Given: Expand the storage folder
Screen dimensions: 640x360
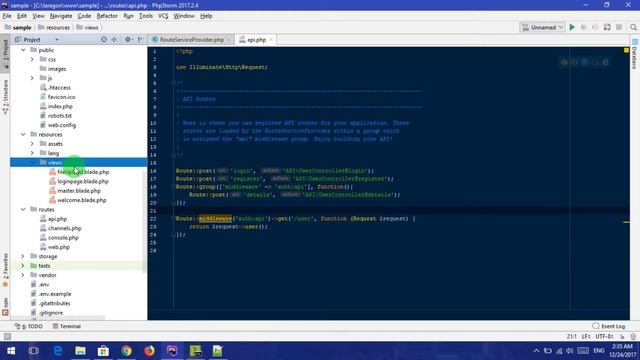Looking at the screenshot, I should (23, 256).
